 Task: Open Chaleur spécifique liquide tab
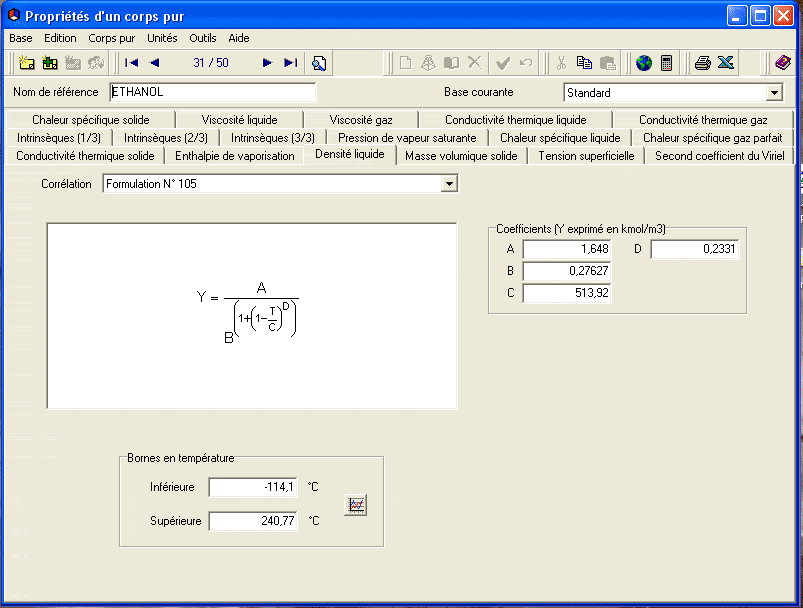tap(560, 138)
